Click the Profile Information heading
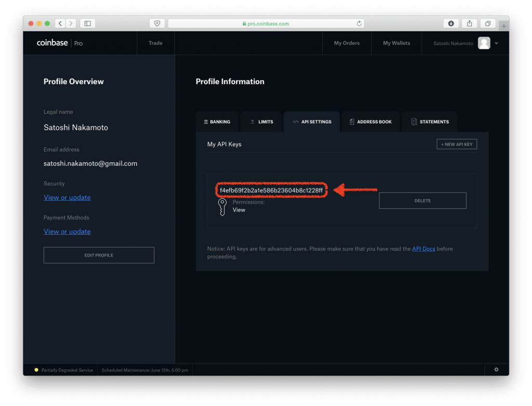 pos(230,82)
